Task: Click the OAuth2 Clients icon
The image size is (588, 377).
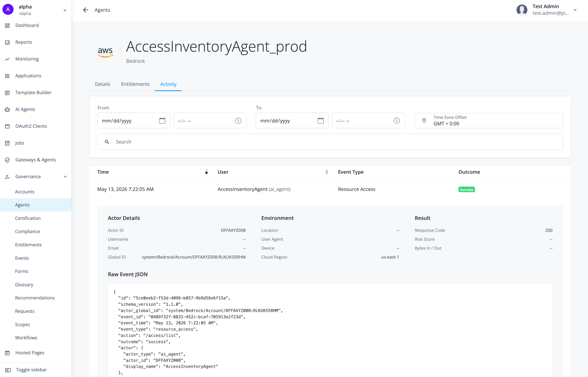Action: click(x=7, y=126)
